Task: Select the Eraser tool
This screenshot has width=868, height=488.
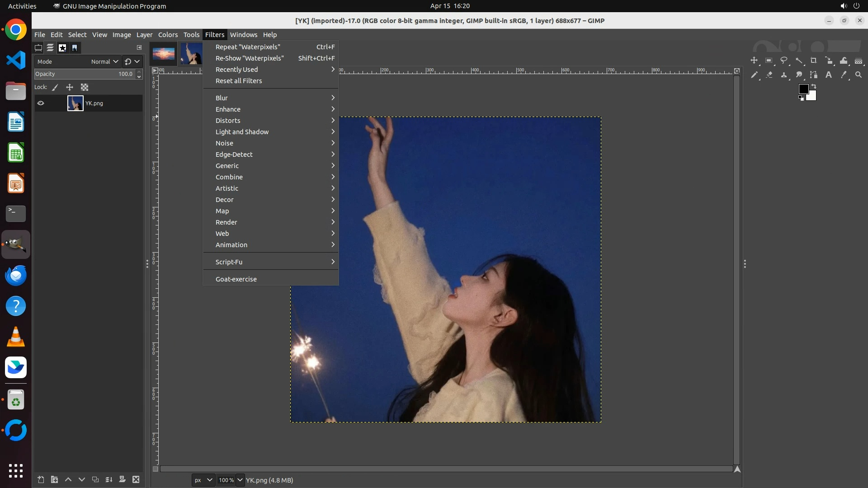Action: (769, 75)
